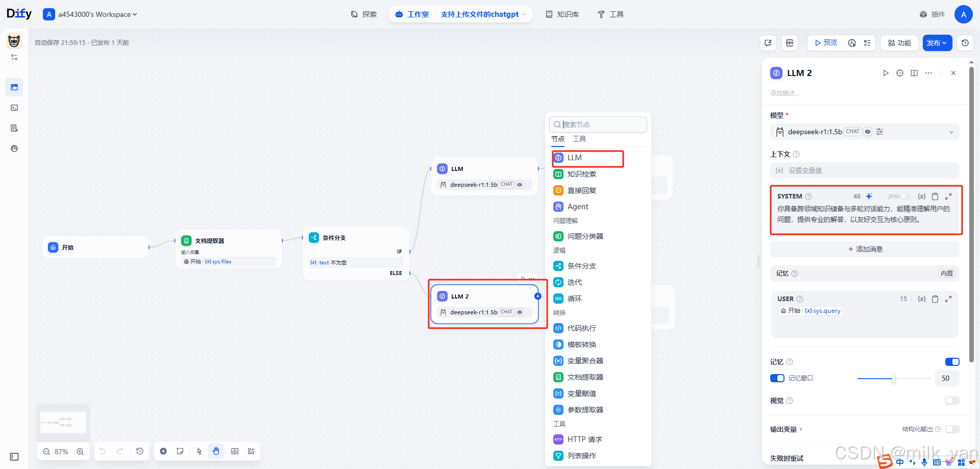Viewport: 980px width, 469px height.
Task: Click the canvas minimap thumbnail
Action: (x=63, y=423)
